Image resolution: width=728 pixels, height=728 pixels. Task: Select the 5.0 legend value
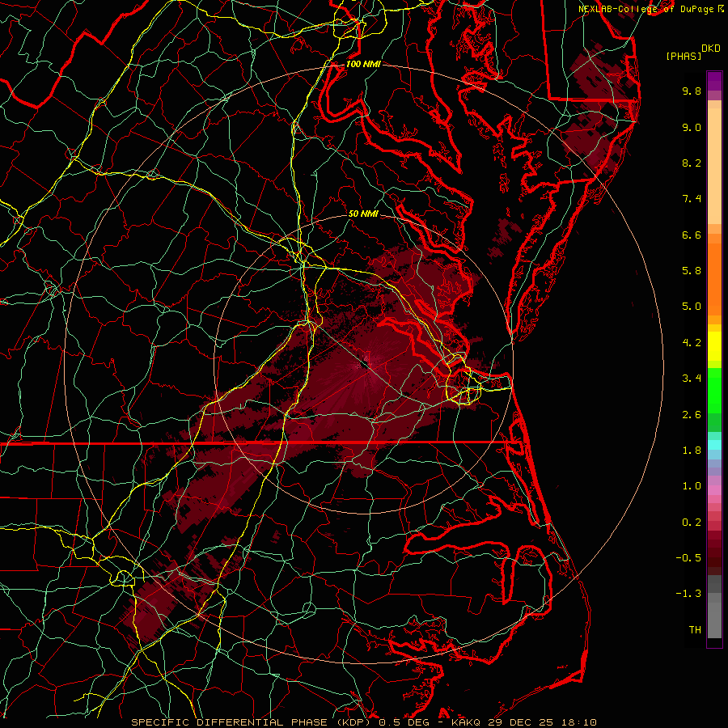[692, 307]
